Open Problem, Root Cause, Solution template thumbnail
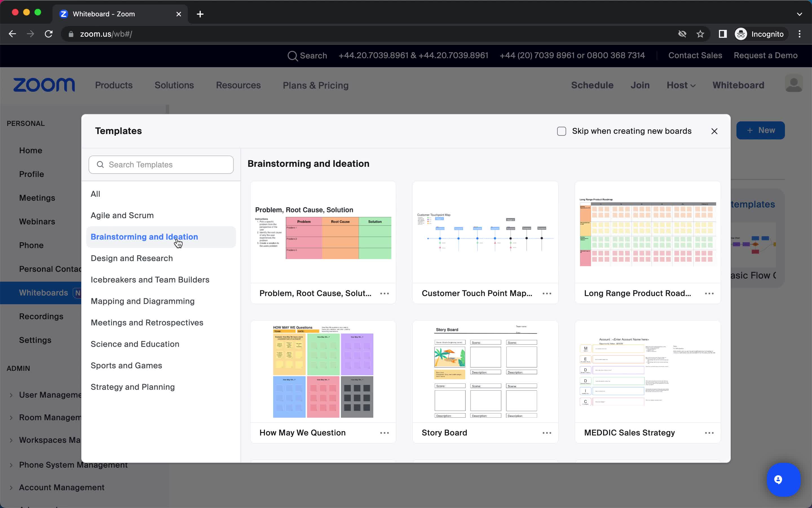 click(323, 233)
